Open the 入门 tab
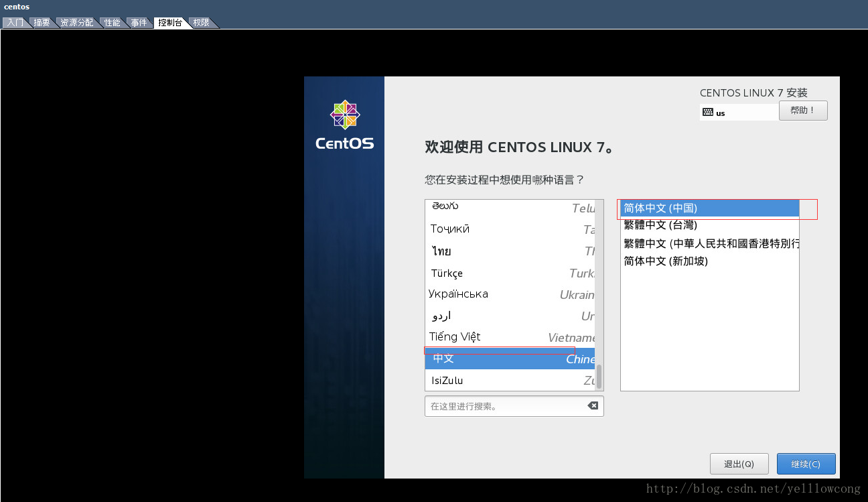 coord(15,23)
